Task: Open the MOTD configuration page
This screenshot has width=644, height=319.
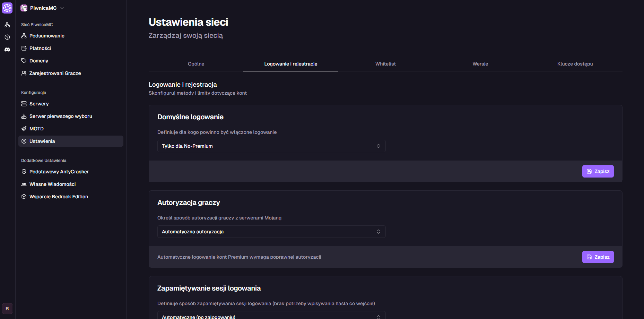Action: point(36,129)
